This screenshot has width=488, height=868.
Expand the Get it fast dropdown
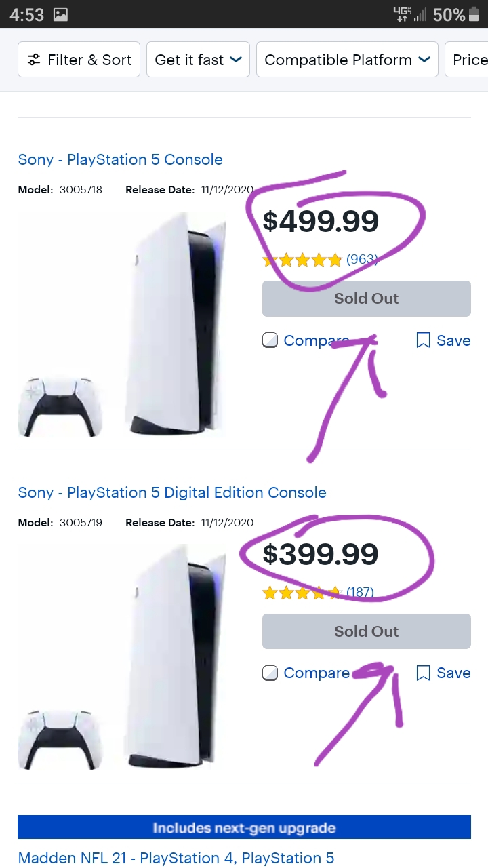[x=198, y=60]
